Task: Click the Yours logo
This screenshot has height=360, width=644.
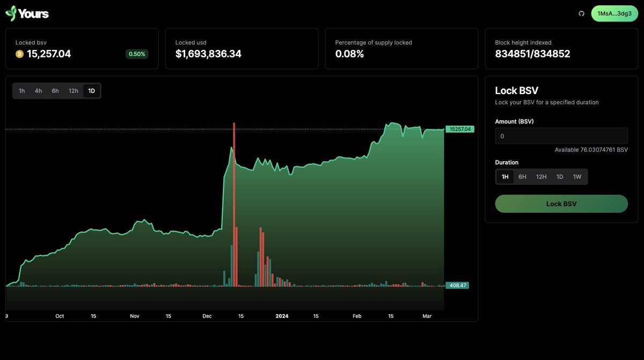Action: pyautogui.click(x=27, y=13)
